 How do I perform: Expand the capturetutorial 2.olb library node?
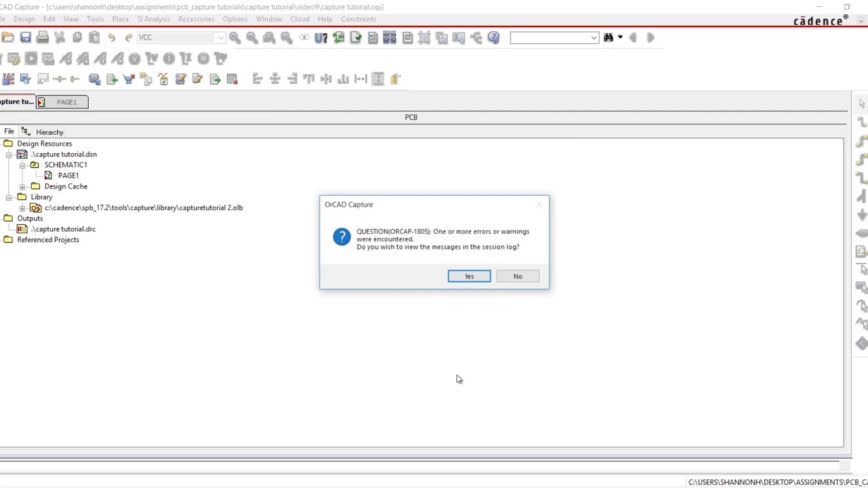coord(22,208)
